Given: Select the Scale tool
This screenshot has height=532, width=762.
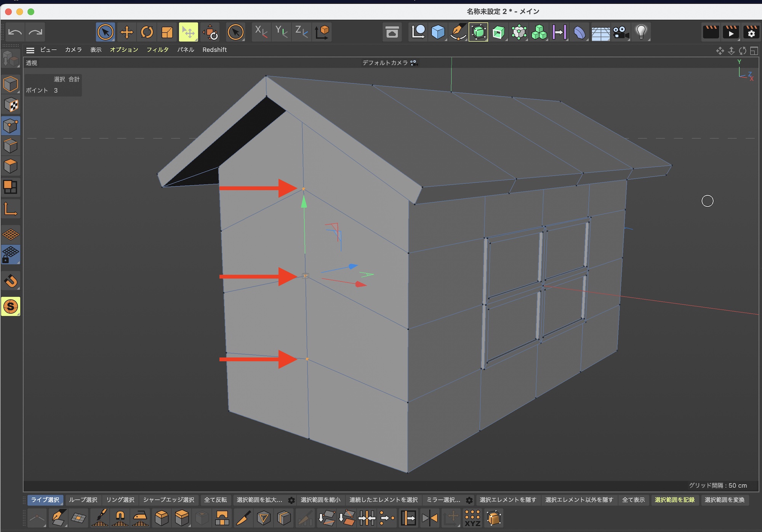Looking at the screenshot, I should (x=167, y=32).
